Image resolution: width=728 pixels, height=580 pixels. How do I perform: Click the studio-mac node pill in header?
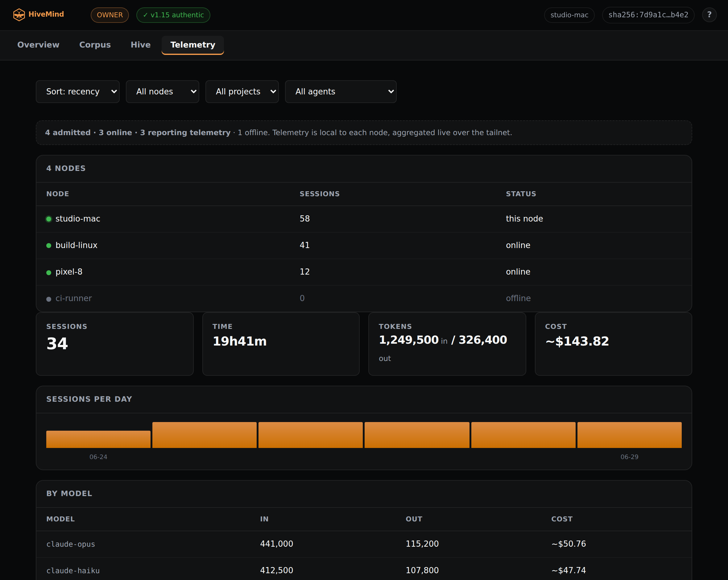click(569, 15)
